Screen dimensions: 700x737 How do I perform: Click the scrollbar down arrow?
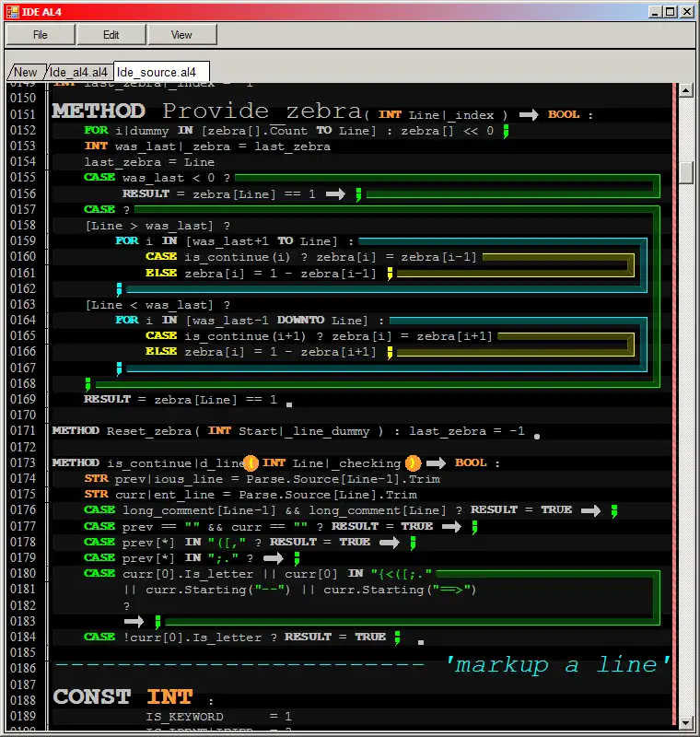click(x=685, y=721)
